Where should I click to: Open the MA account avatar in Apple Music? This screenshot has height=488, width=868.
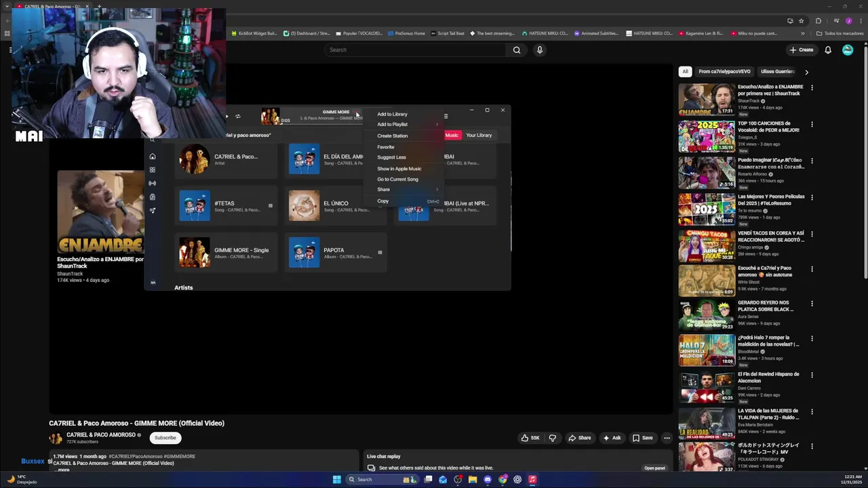click(x=153, y=283)
